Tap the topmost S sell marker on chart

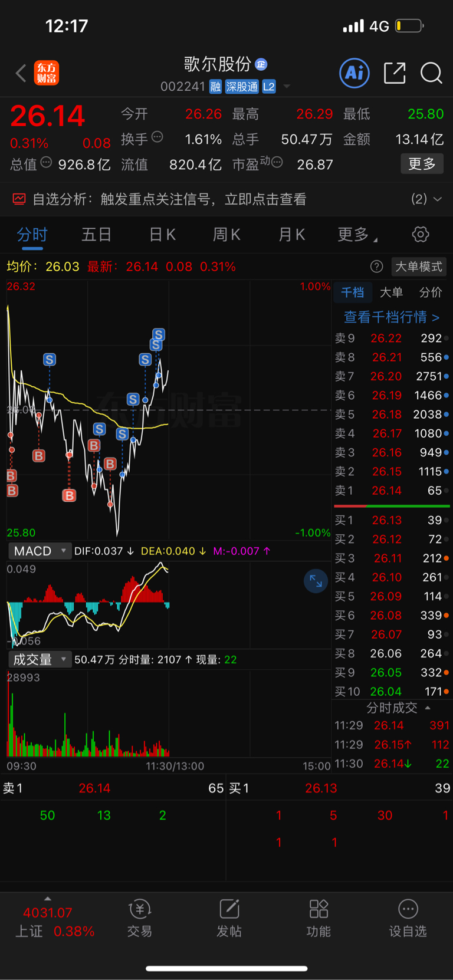click(159, 335)
